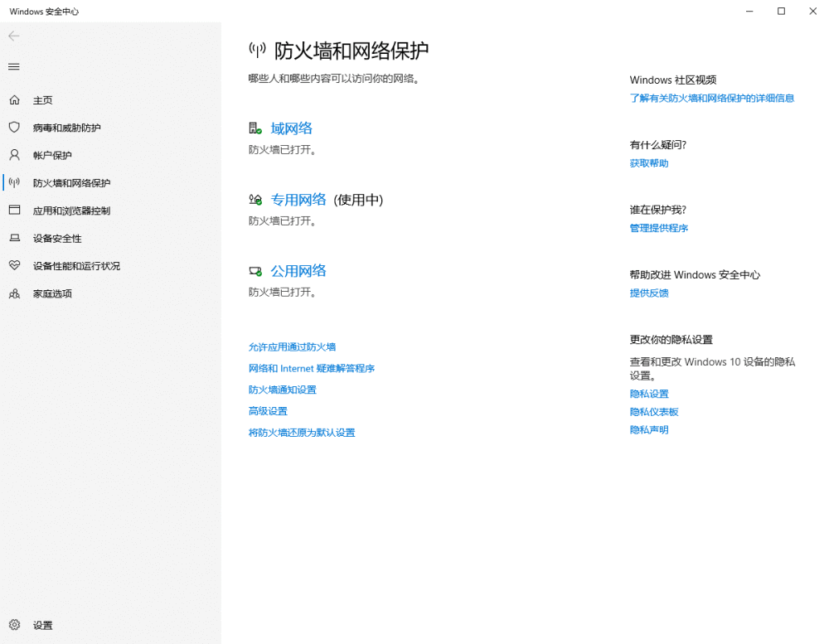Click the 谁在保护我? heading

pyautogui.click(x=657, y=210)
